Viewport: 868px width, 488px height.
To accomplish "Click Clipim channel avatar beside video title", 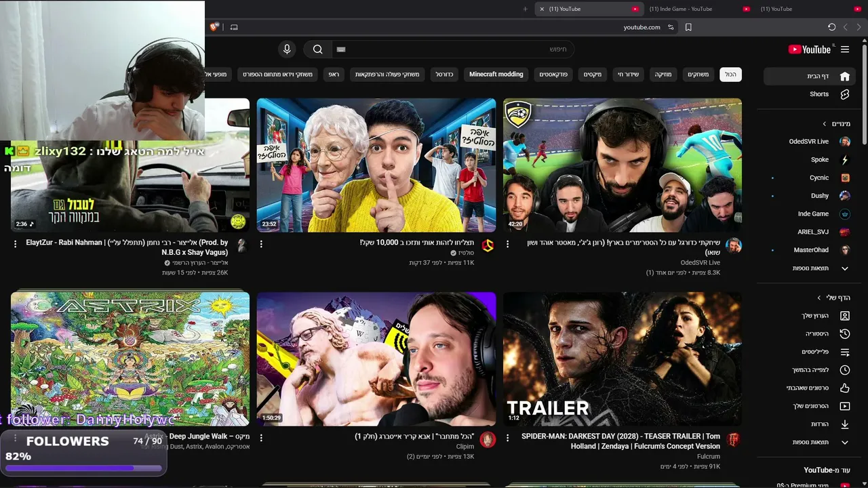I will pos(488,439).
